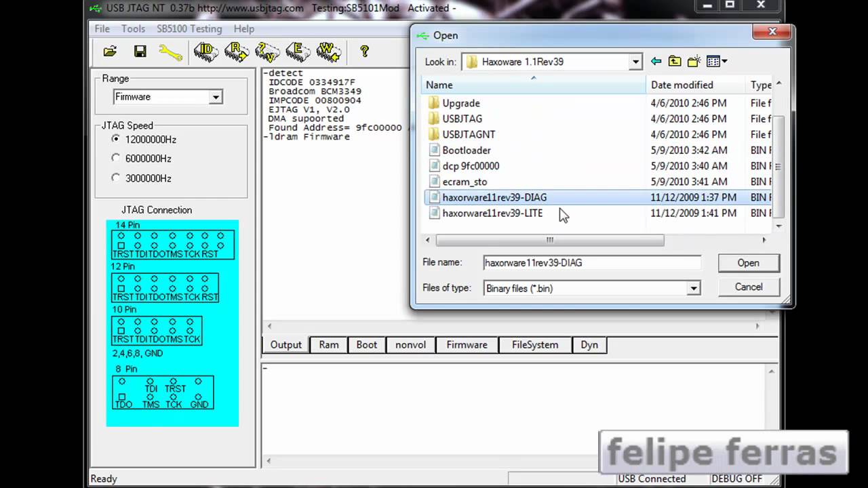
Task: Click the yellow question mark help icon
Action: [364, 52]
